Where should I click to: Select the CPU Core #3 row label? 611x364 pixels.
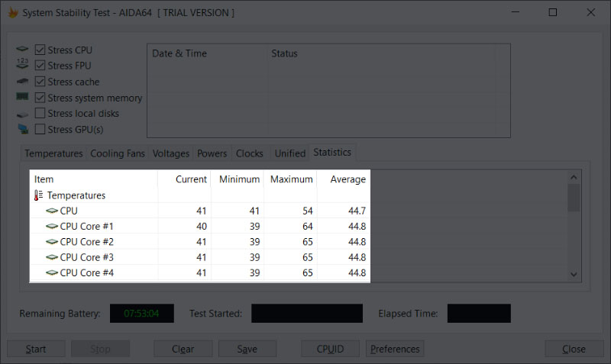tap(86, 257)
